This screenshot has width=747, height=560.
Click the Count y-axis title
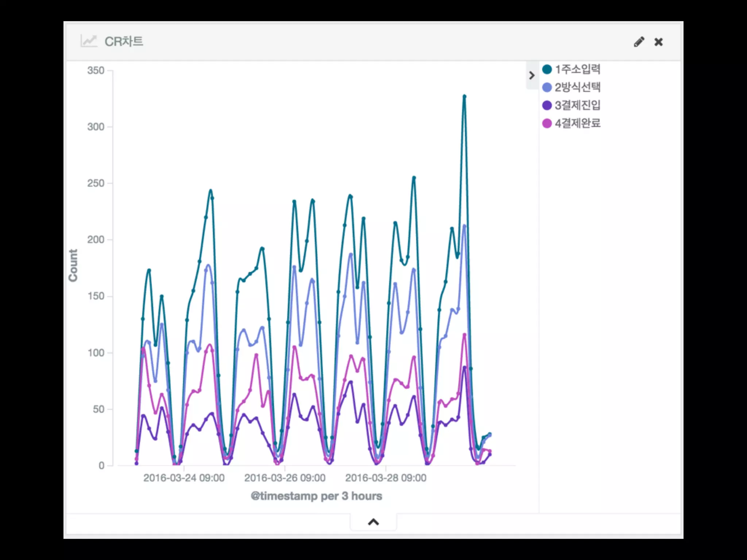click(x=73, y=265)
